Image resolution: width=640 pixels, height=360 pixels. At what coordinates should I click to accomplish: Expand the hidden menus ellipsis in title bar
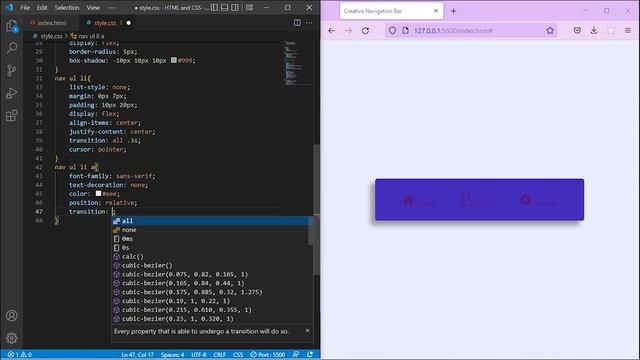click(x=112, y=7)
